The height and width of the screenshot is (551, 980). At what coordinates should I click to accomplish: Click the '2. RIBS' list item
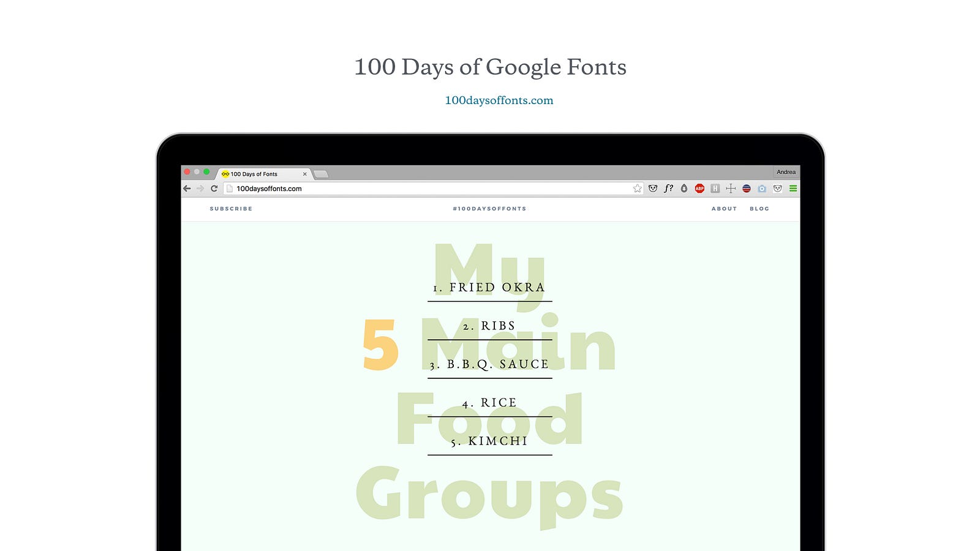point(489,326)
